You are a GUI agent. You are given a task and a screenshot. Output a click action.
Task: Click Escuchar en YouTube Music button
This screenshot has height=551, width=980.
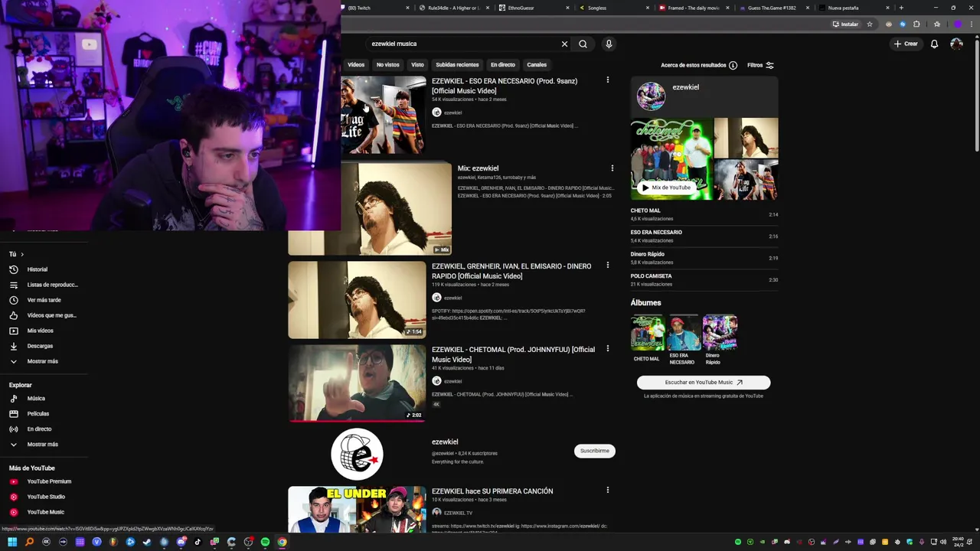[704, 382]
